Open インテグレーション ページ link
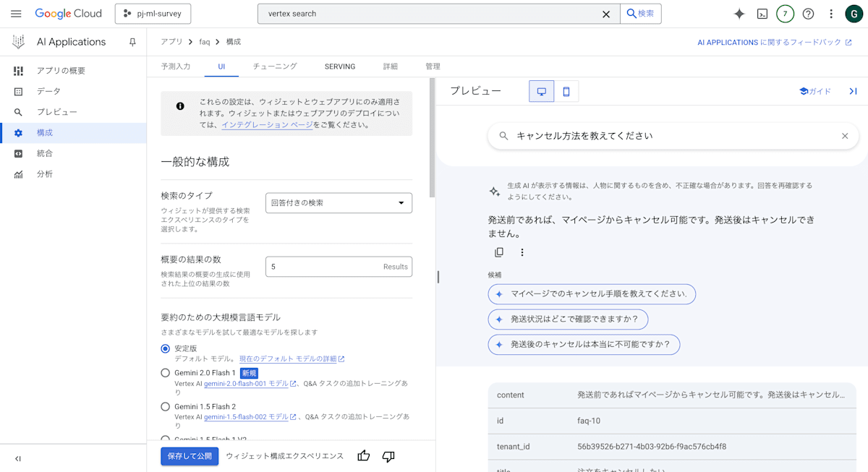This screenshot has width=868, height=472. (267, 124)
